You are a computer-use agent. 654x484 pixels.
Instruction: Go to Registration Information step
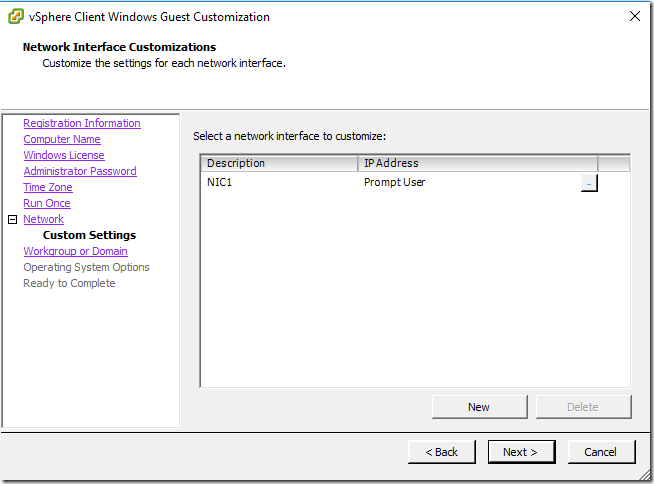click(82, 124)
